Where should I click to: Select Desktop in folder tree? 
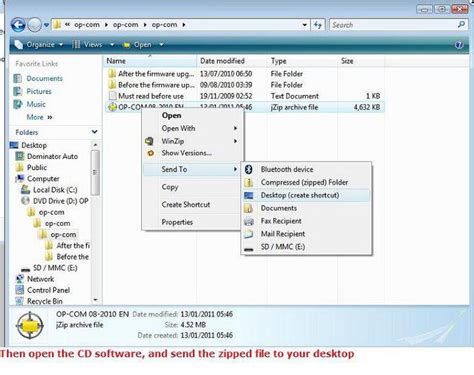point(29,145)
